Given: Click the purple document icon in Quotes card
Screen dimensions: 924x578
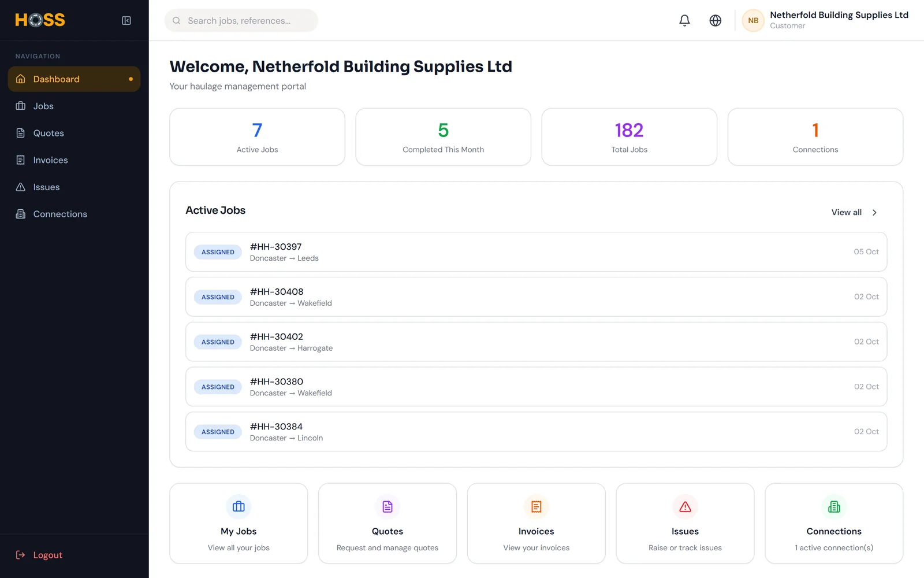Looking at the screenshot, I should pyautogui.click(x=388, y=507).
